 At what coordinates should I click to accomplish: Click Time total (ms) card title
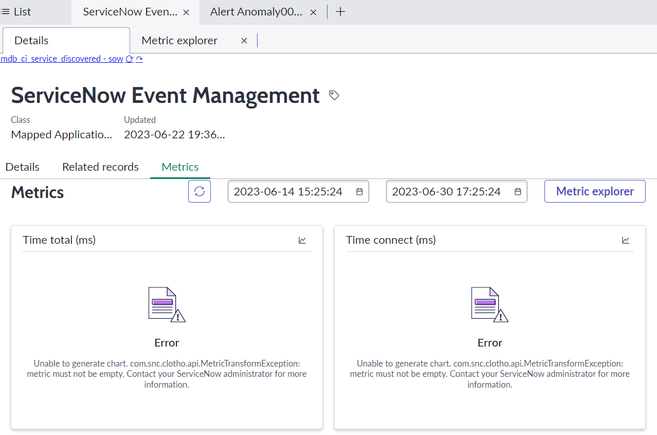pos(59,240)
